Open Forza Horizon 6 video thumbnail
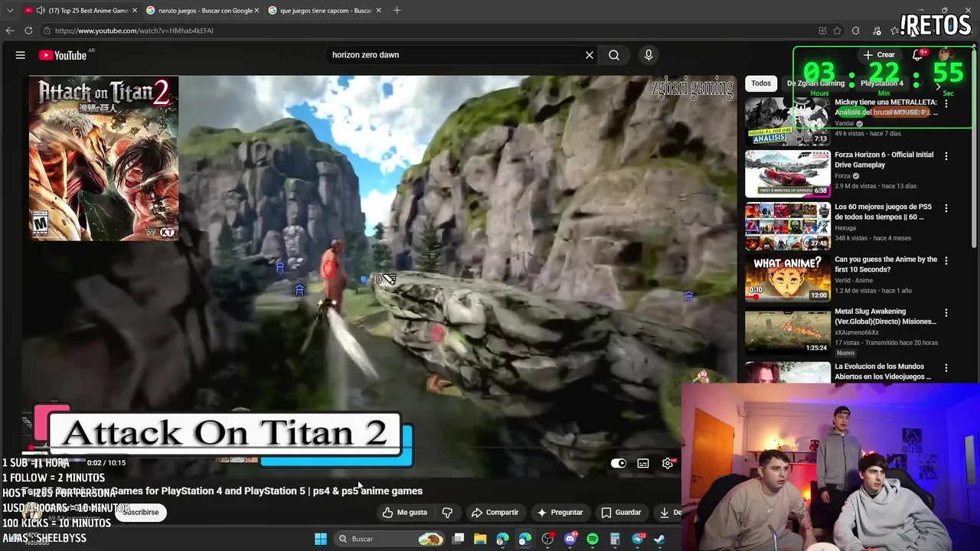The image size is (980, 551). tap(787, 174)
